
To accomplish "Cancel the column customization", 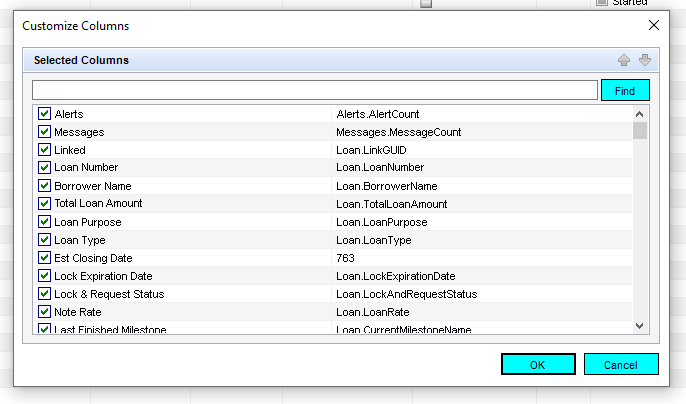I will [x=621, y=365].
